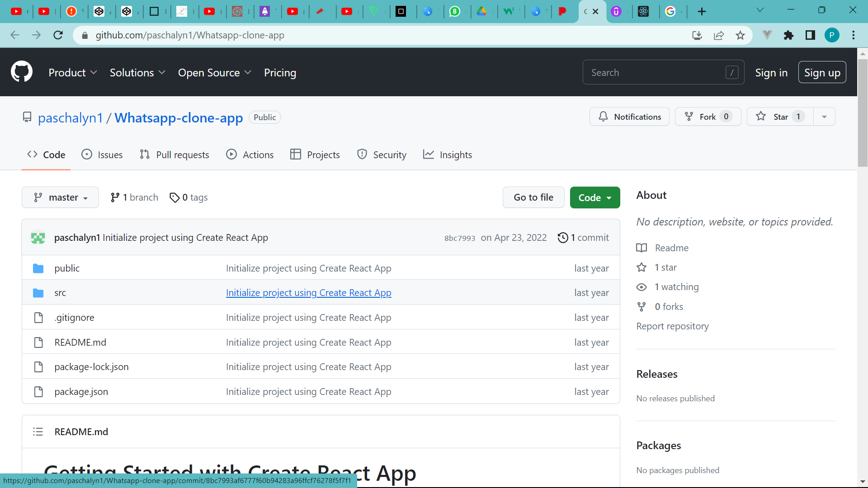
Task: Click the bookmark star icon in address bar
Action: [x=740, y=35]
